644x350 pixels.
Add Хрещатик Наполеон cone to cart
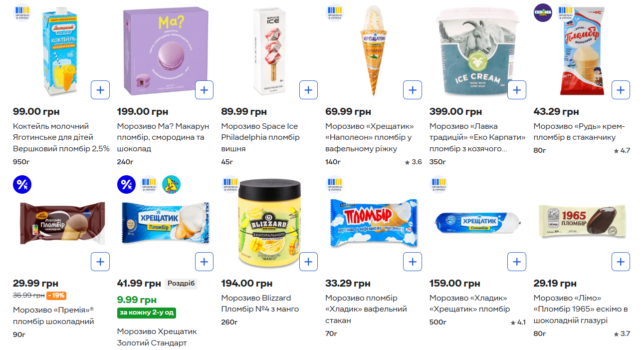tap(412, 90)
